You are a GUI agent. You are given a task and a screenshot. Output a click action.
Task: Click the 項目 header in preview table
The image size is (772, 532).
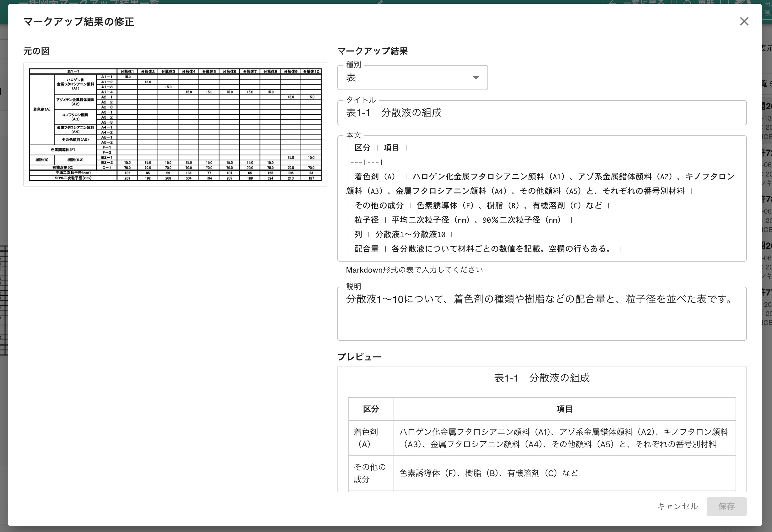click(564, 409)
